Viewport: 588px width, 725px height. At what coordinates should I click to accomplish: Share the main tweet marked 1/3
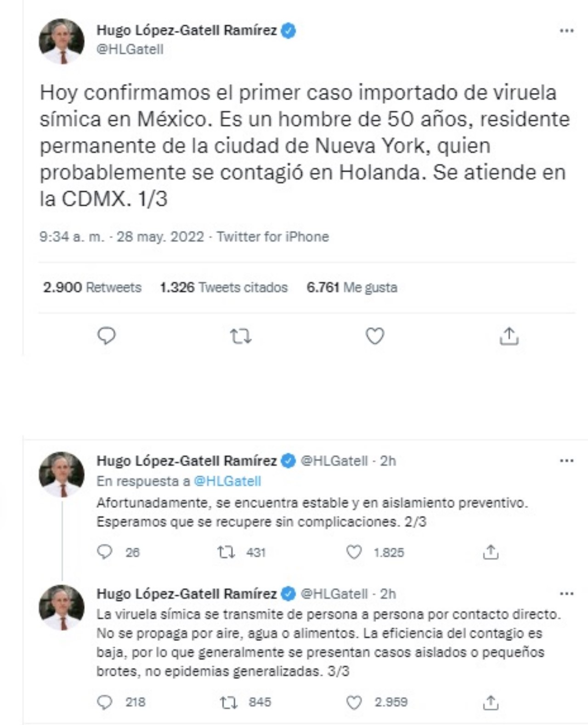pyautogui.click(x=509, y=336)
